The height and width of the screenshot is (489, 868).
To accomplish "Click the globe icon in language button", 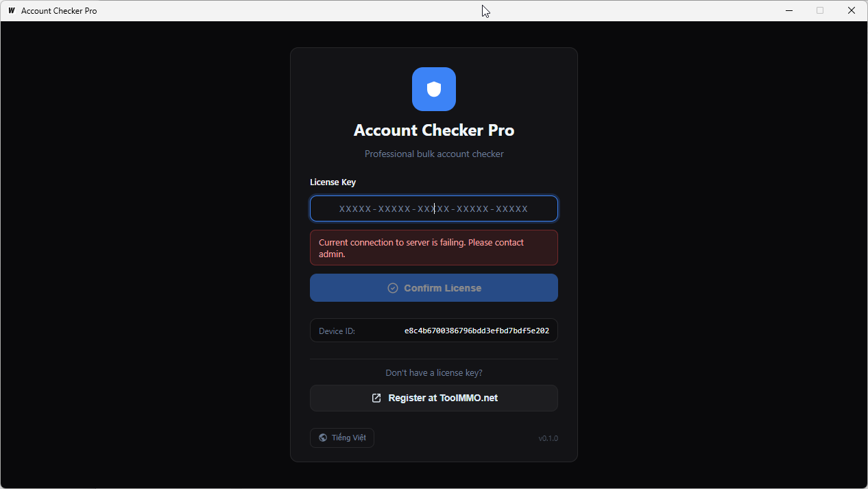I will (x=323, y=438).
